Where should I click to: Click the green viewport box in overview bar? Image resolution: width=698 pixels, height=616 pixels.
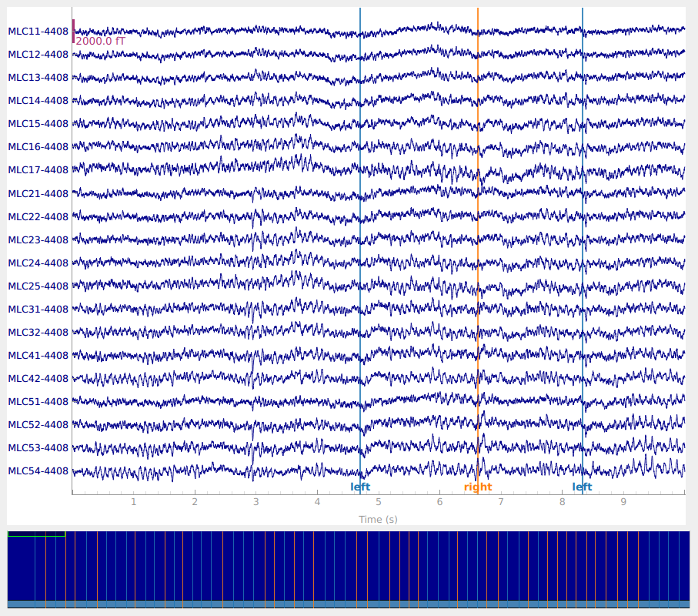pos(36,534)
